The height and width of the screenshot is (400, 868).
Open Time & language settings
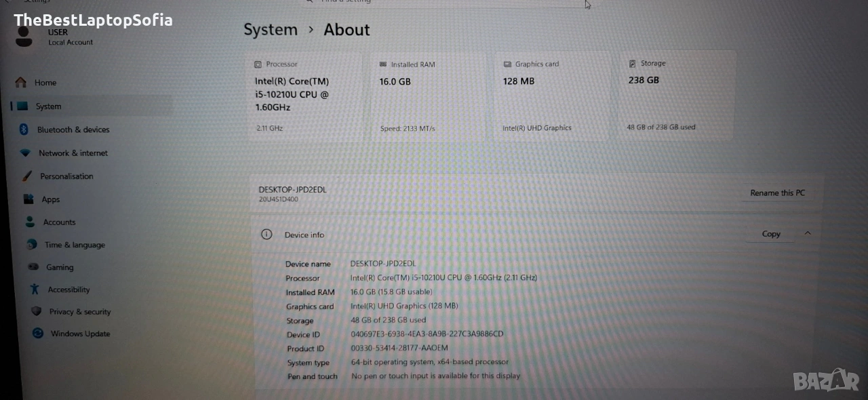click(x=75, y=245)
